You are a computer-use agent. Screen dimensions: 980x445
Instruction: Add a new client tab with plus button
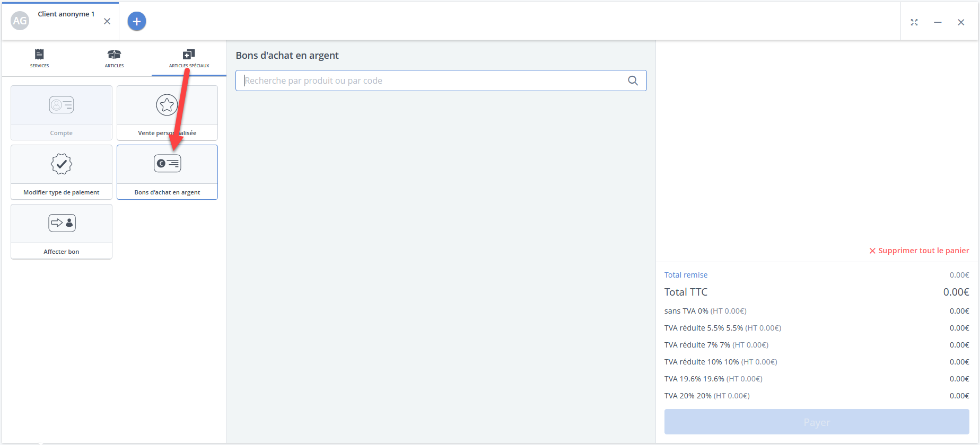(137, 21)
